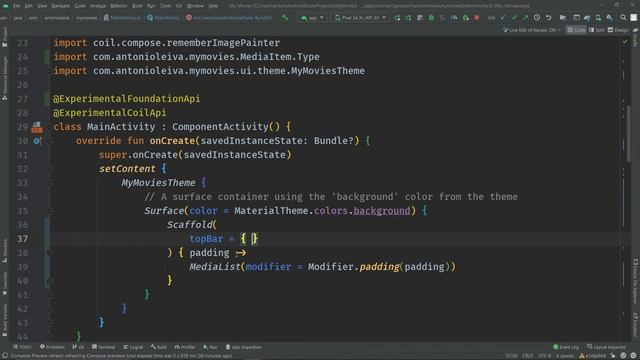Open the Tools menu
640x360 pixels.
point(165,6)
